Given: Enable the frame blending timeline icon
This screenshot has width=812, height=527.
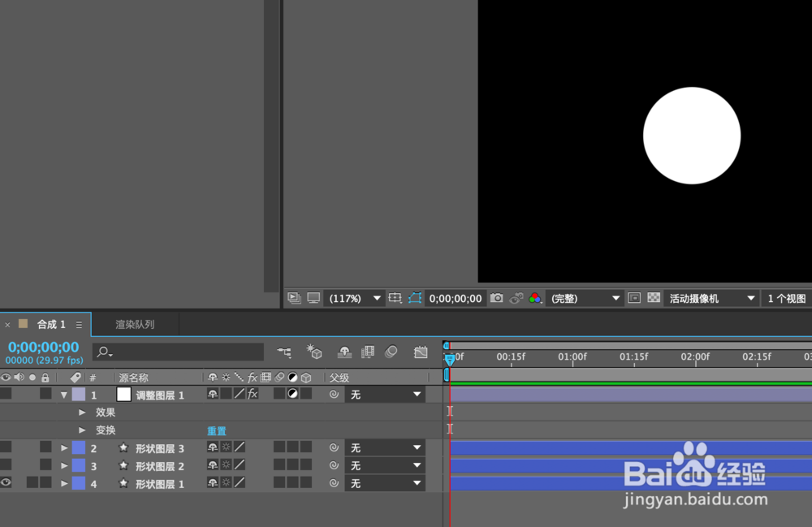Looking at the screenshot, I should pos(368,352).
